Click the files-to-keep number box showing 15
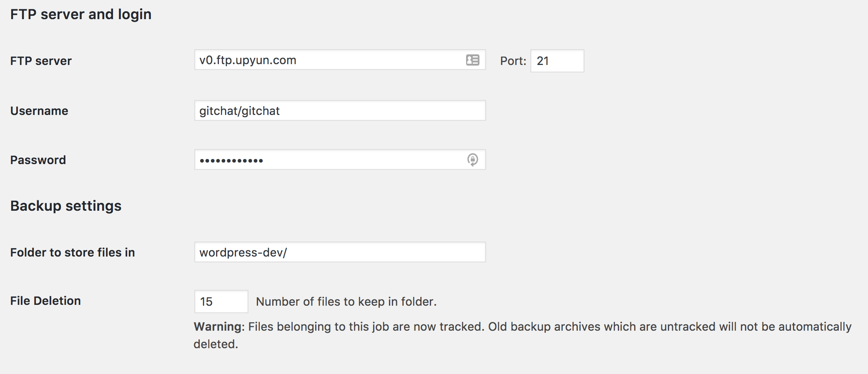 (x=221, y=302)
